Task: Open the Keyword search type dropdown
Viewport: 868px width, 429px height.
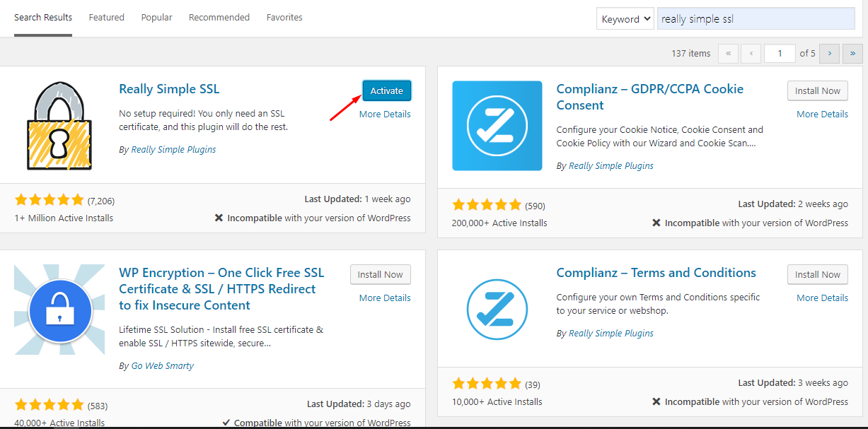Action: click(625, 19)
